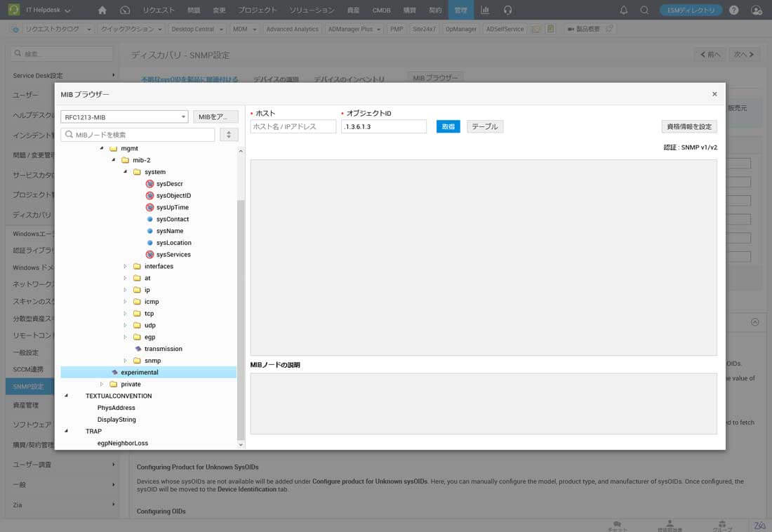Click the sysUpTime node icon

[x=149, y=207]
